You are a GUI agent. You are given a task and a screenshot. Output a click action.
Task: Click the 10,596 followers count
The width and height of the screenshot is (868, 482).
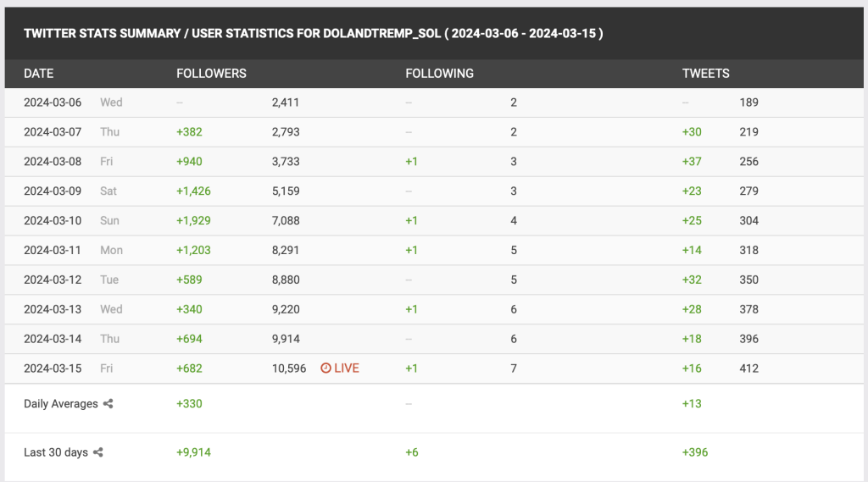[289, 368]
